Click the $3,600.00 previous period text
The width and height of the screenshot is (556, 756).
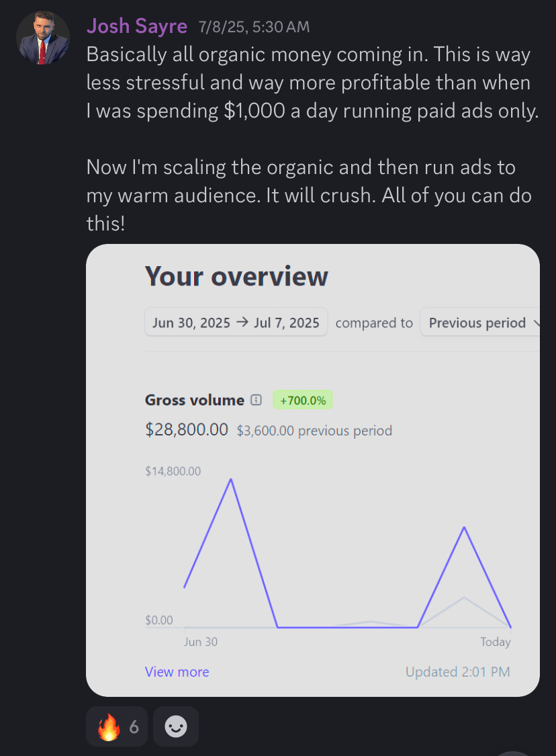(314, 431)
